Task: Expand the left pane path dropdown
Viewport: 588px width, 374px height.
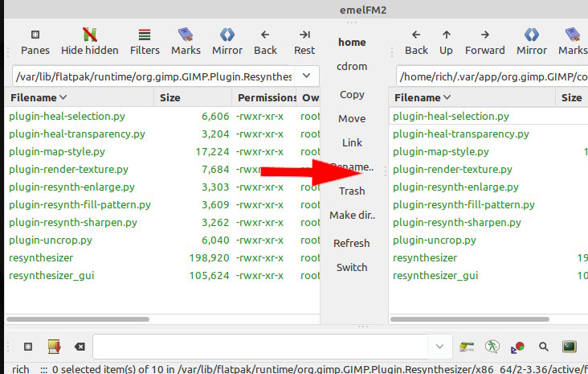Action: point(307,76)
